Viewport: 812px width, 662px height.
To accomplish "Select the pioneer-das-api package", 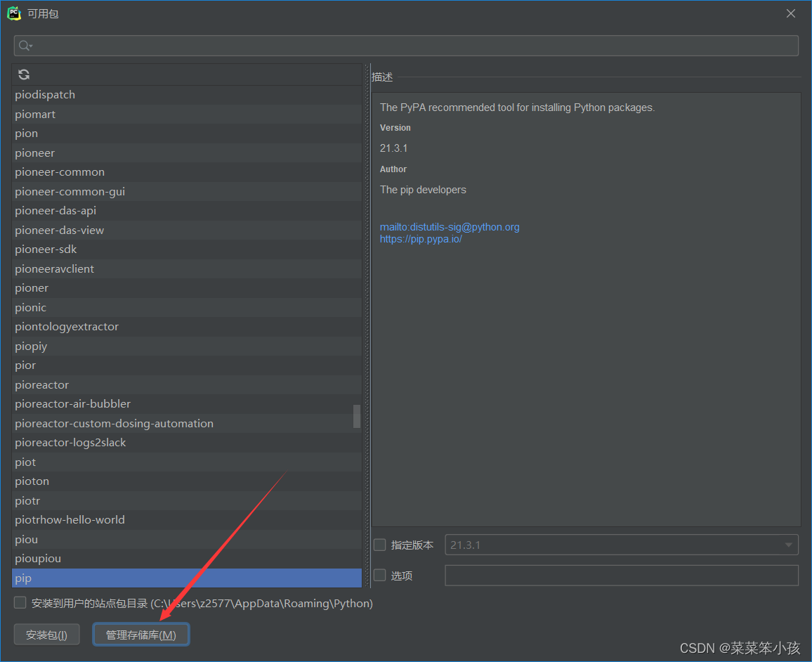I will point(186,211).
